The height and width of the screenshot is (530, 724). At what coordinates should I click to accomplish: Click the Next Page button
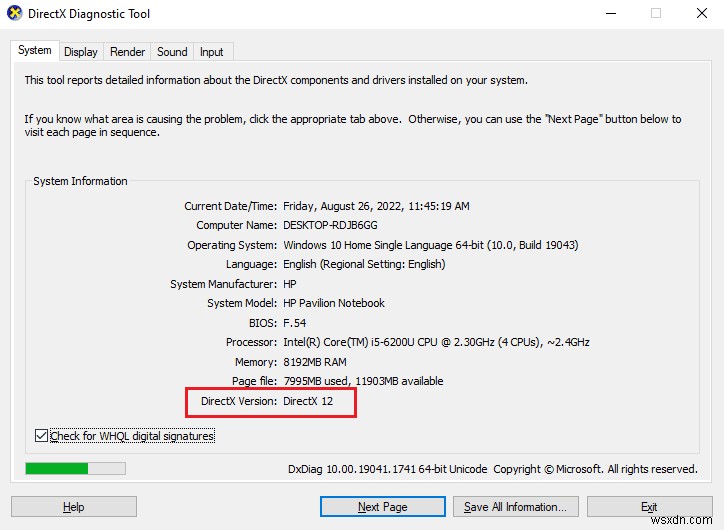383,506
